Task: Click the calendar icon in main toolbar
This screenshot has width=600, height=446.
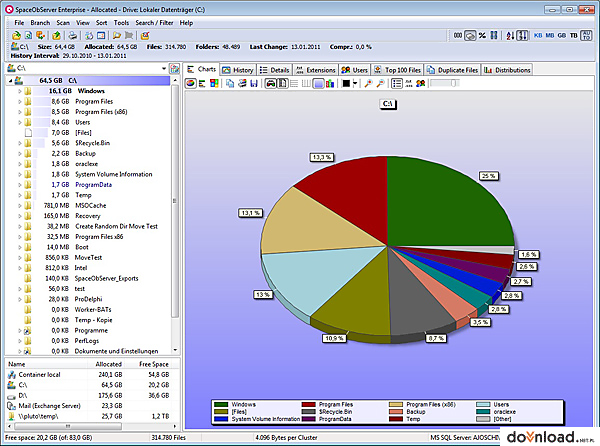Action: point(101,36)
